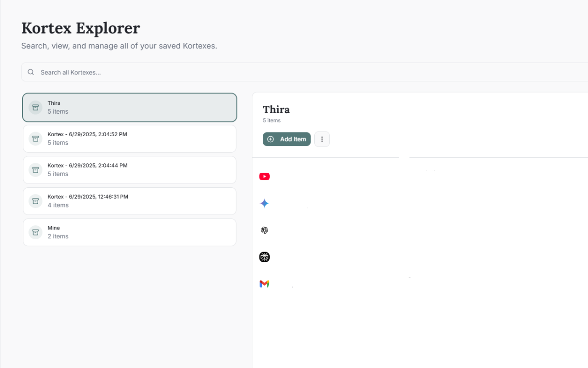Click the box icon beside Thira

(x=35, y=107)
